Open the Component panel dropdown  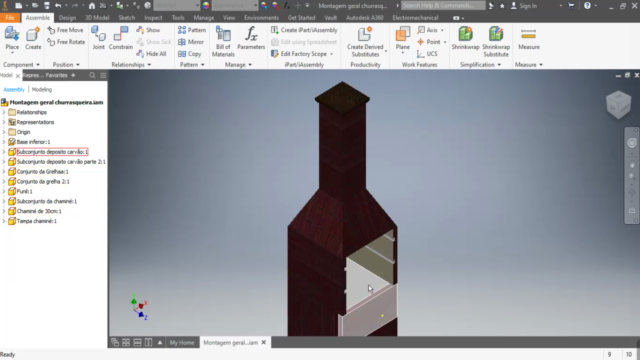22,64
